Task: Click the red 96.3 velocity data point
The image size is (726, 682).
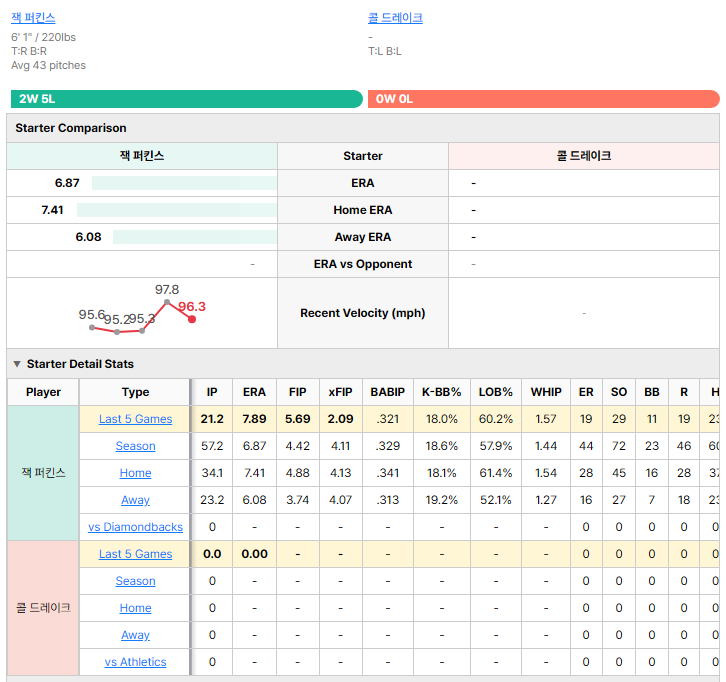Action: [192, 319]
